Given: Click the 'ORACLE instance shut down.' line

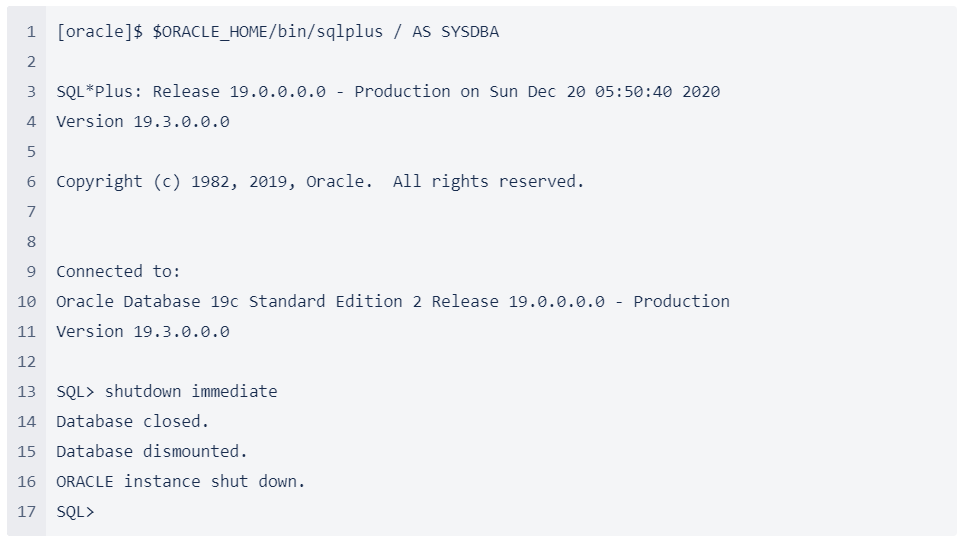Looking at the screenshot, I should tap(181, 481).
